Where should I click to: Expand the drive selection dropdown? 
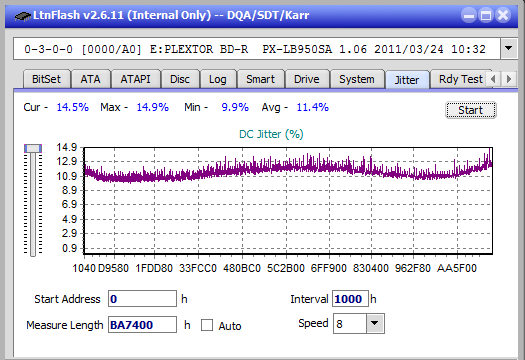tap(509, 49)
